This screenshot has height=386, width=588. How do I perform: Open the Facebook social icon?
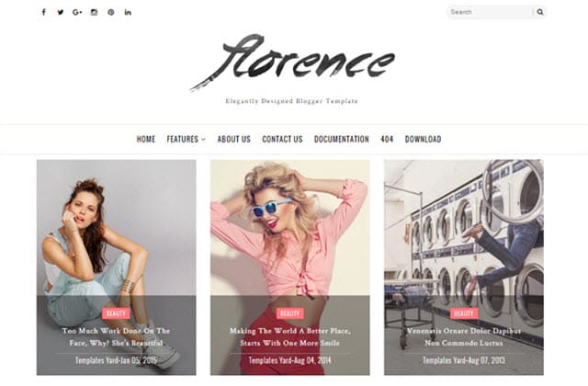coord(44,12)
